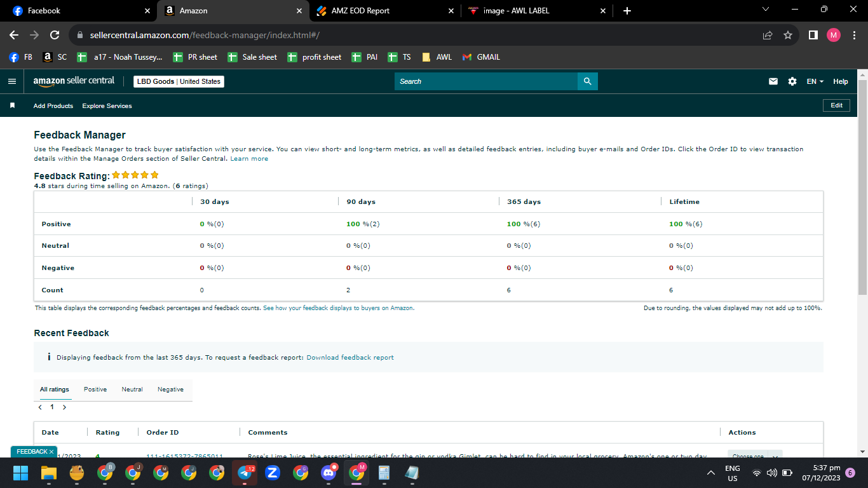Image resolution: width=868 pixels, height=488 pixels.
Task: Open File Explorer from the taskbar
Action: pos(49,473)
